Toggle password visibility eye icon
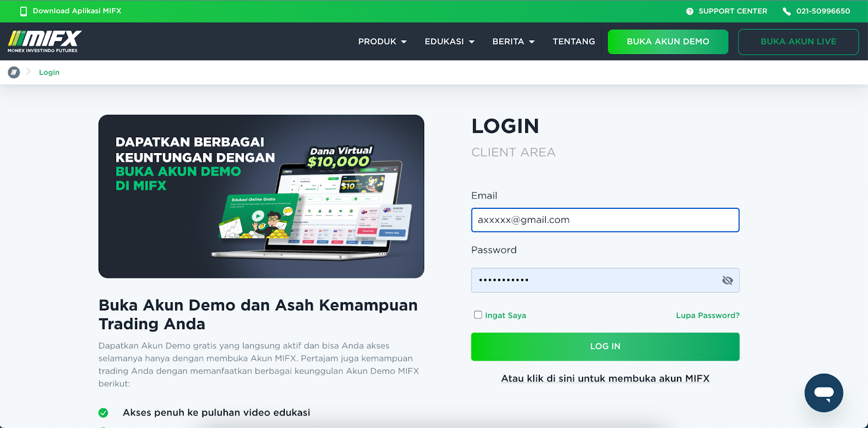This screenshot has height=428, width=868. click(727, 280)
